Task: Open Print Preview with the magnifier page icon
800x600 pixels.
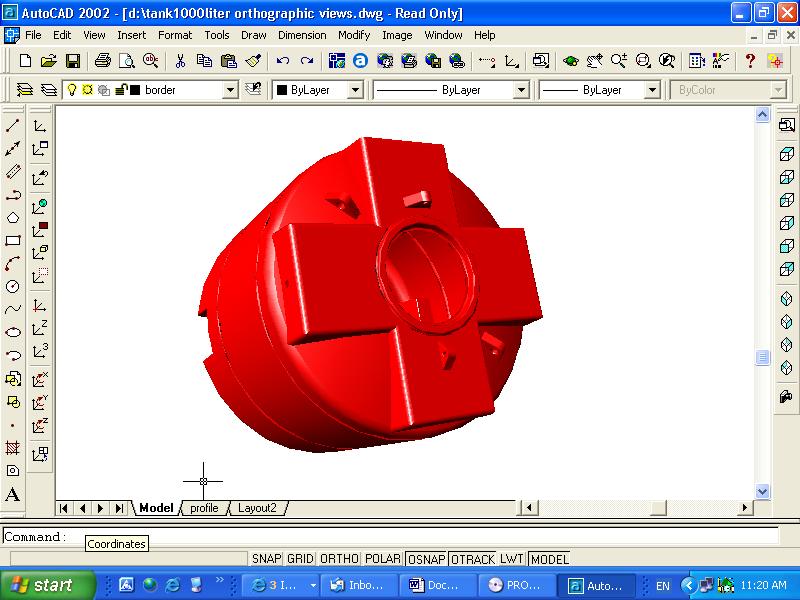Action: 127,61
